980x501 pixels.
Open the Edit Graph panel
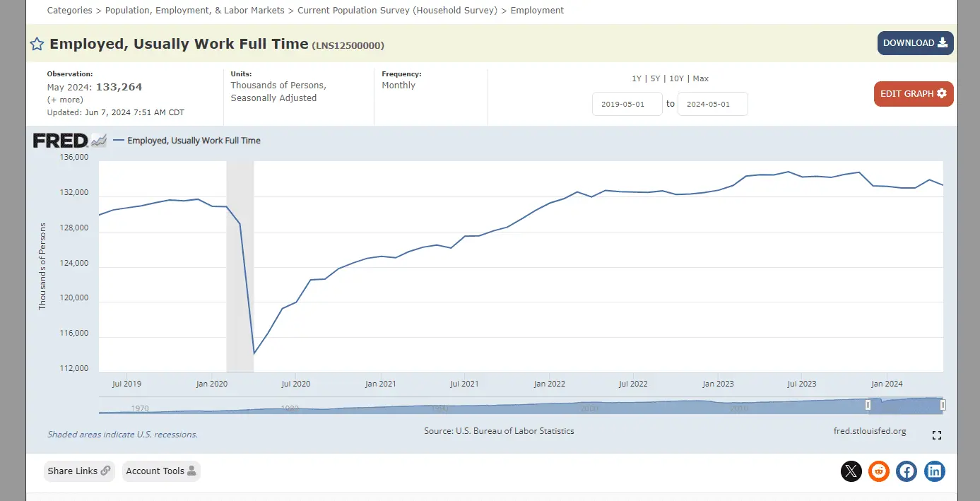[913, 94]
